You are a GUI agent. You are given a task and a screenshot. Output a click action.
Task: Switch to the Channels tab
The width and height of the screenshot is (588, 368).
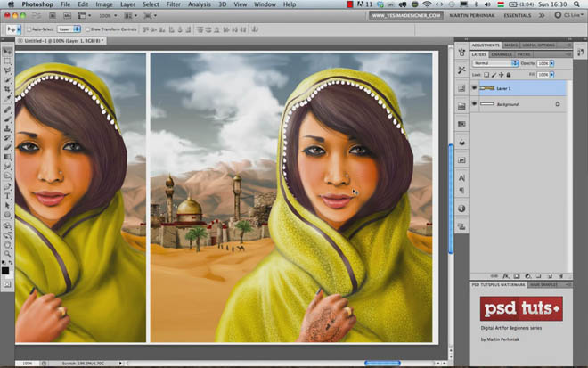click(502, 54)
